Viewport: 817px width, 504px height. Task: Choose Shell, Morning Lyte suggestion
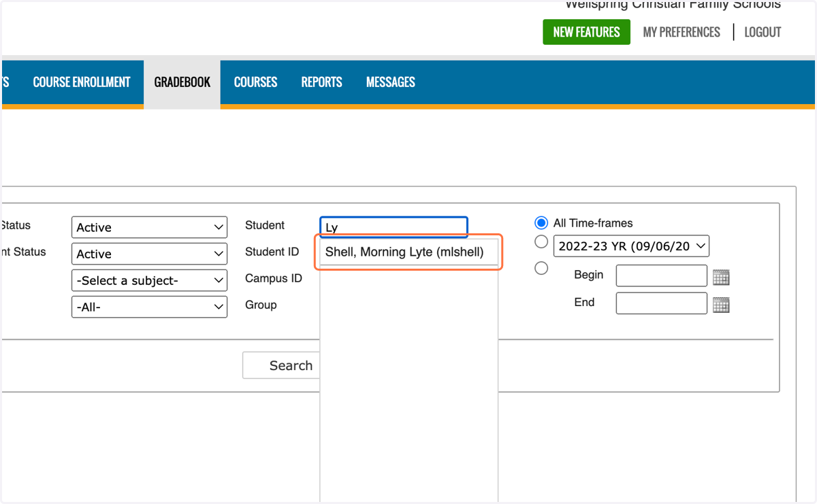tap(408, 252)
